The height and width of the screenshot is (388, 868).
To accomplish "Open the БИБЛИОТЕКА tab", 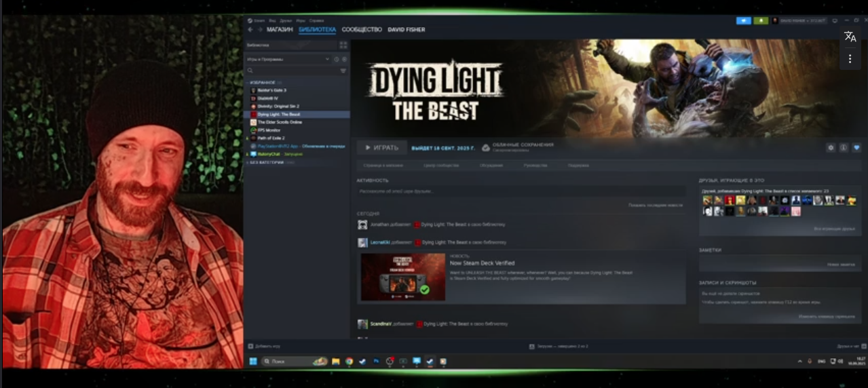I will 318,30.
